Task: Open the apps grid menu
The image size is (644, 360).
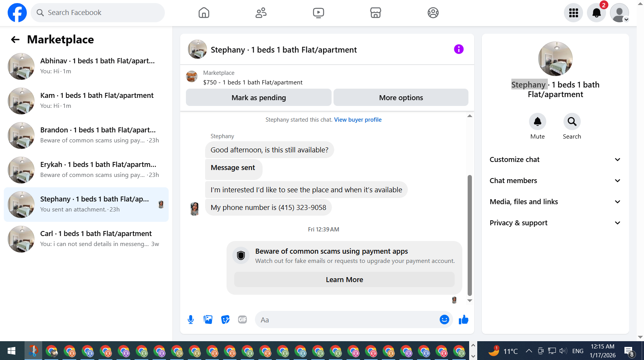Action: tap(573, 13)
